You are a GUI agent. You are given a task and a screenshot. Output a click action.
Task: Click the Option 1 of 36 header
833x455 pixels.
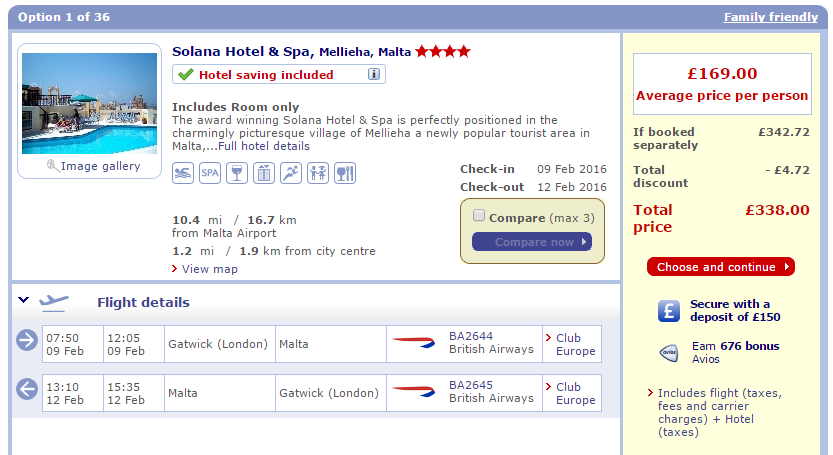[x=64, y=17]
